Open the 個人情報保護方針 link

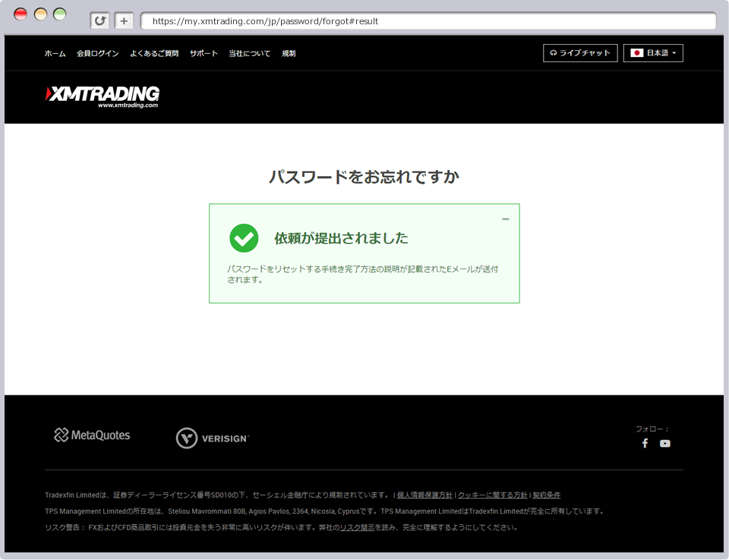click(424, 495)
